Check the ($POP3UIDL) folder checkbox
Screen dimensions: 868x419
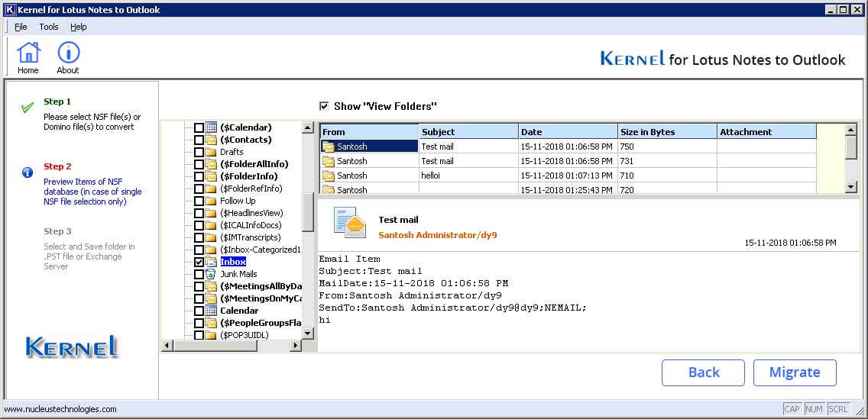199,335
